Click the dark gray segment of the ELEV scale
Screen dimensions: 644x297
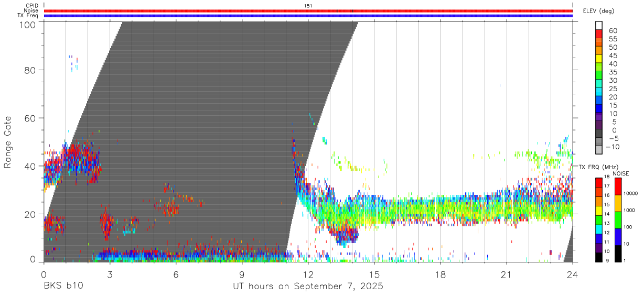[599, 134]
